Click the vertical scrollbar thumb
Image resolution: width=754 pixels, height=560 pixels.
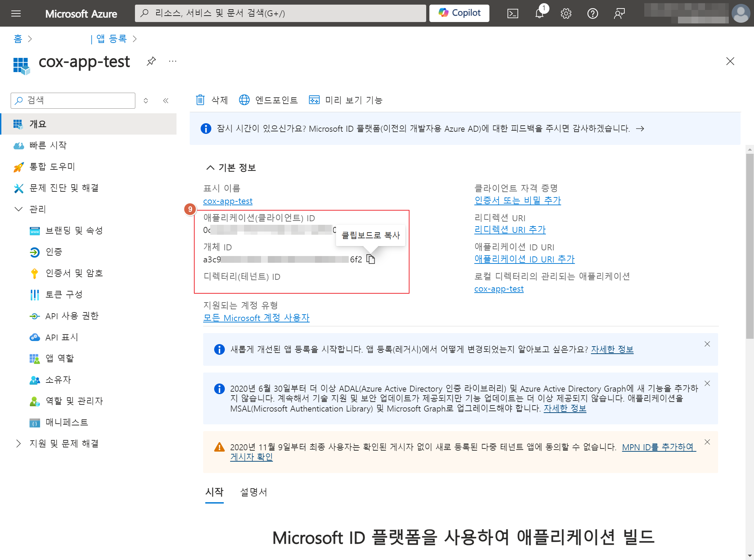coord(750,246)
